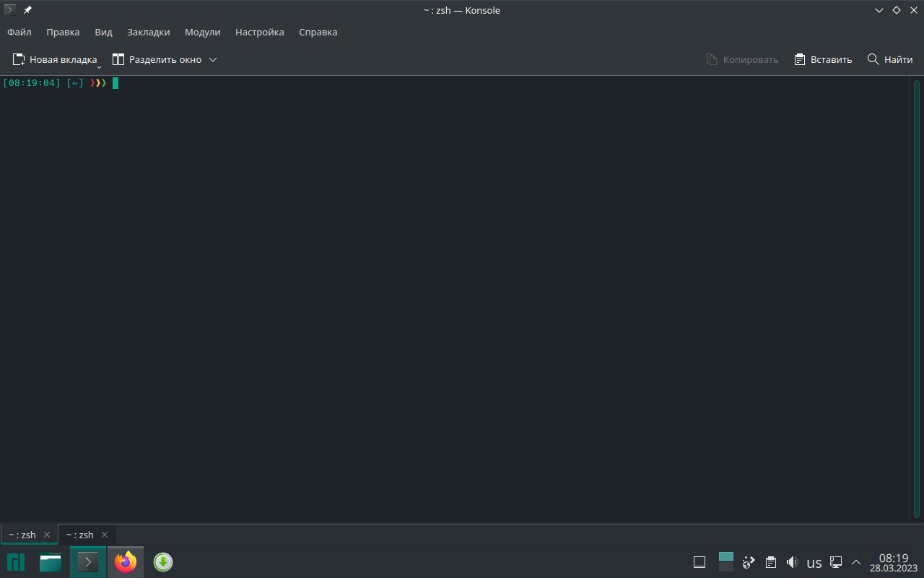Open the green download app in taskbar
Screen dimensions: 924x578
[163, 562]
